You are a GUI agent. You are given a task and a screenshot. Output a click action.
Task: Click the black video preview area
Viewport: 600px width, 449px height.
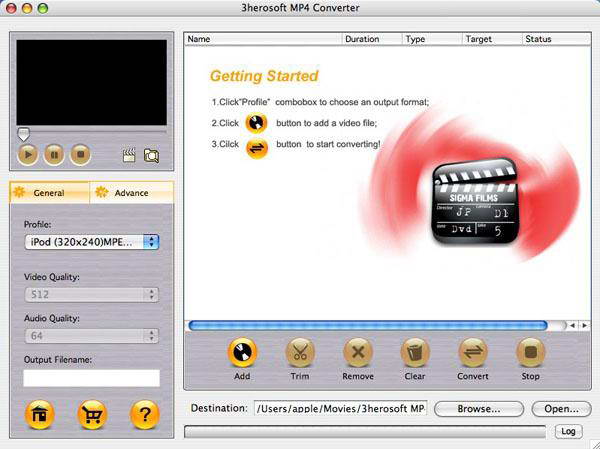click(x=91, y=82)
